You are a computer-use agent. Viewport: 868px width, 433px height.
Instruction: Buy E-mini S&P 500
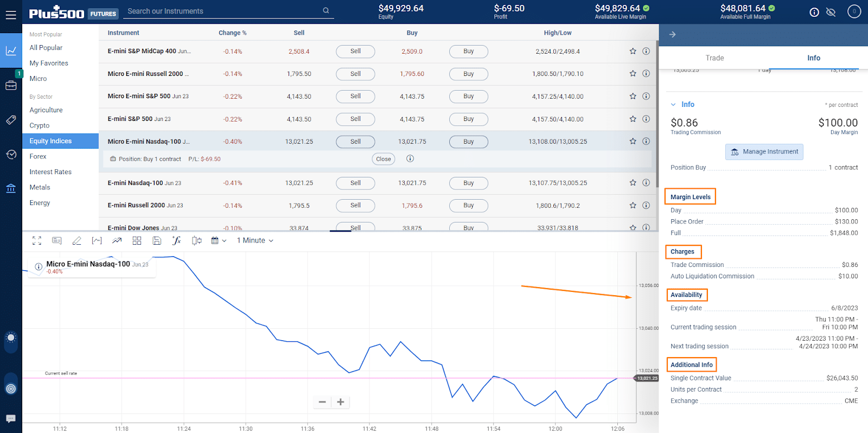point(469,119)
